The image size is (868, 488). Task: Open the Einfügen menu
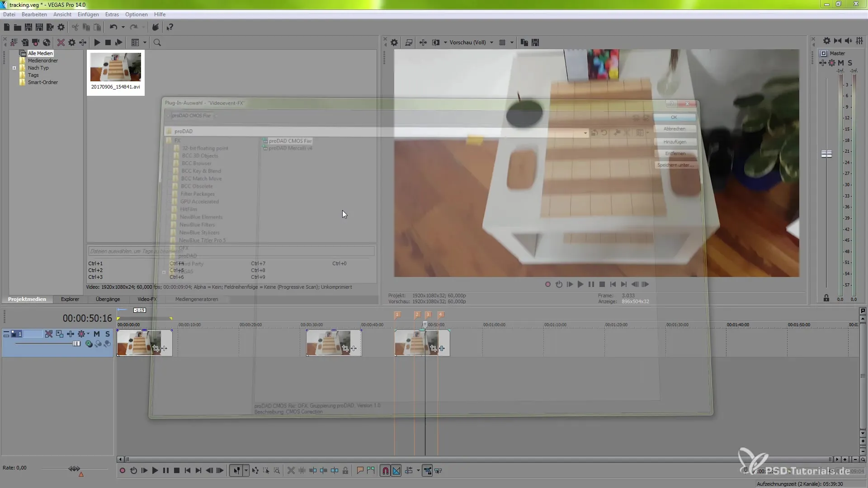click(x=88, y=14)
